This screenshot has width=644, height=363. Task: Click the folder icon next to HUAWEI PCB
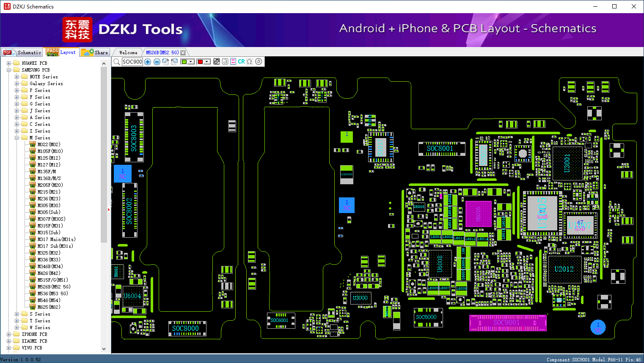pyautogui.click(x=17, y=63)
